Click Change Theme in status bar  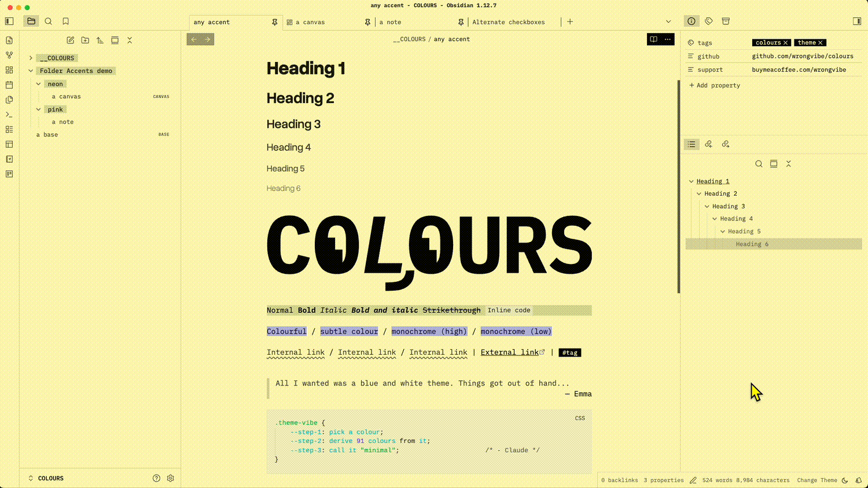(x=817, y=480)
